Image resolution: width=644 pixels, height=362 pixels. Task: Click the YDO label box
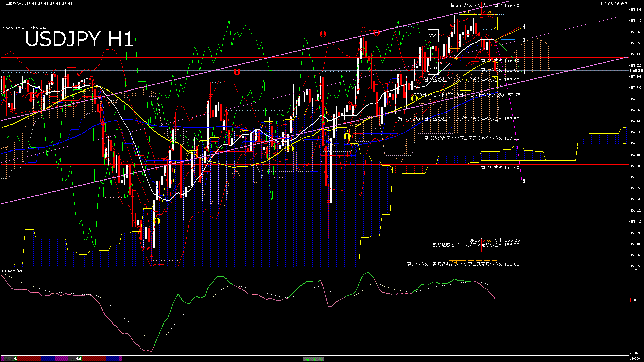[x=433, y=68]
